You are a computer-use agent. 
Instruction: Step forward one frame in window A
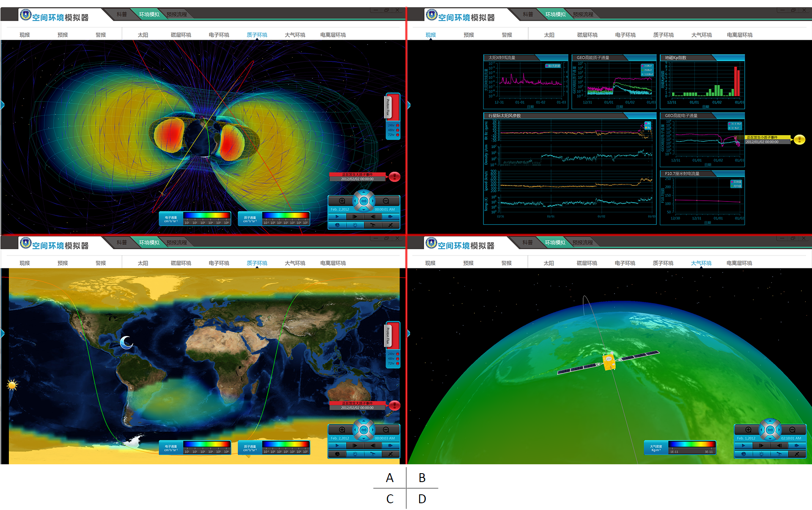pyautogui.click(x=355, y=217)
